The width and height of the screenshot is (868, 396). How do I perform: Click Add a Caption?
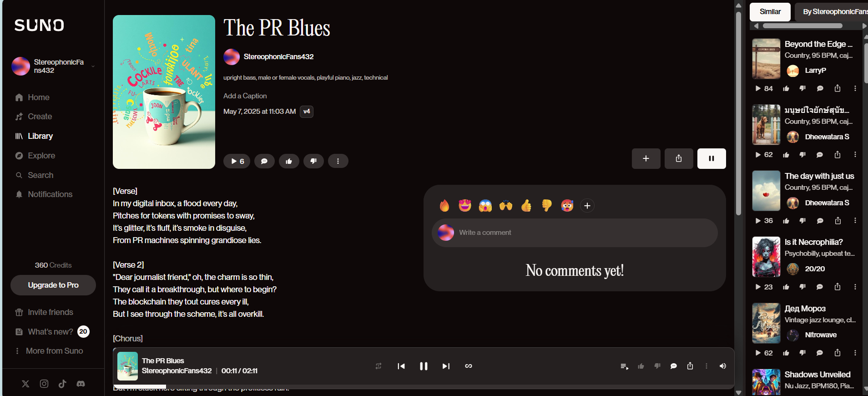(245, 96)
